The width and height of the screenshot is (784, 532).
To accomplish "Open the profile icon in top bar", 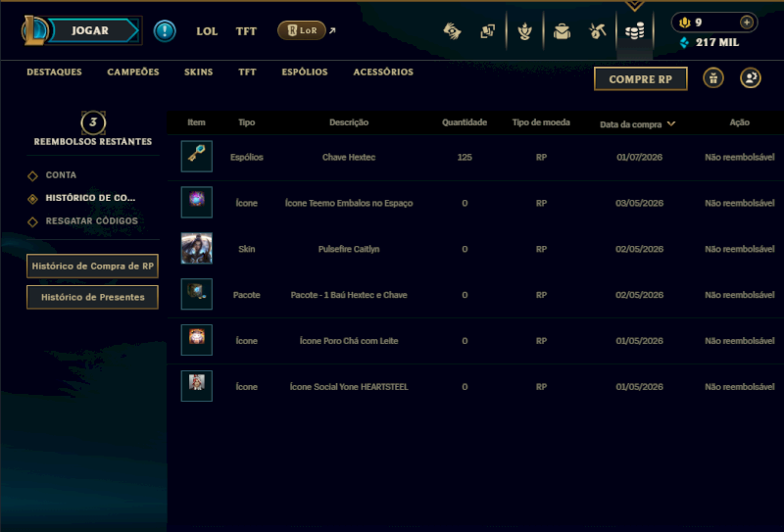I will click(x=524, y=31).
